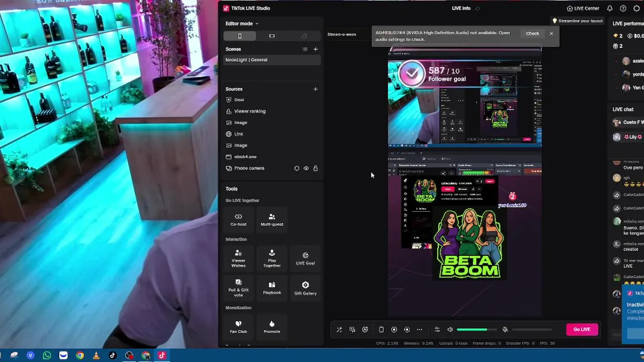Open WhatsApp from the taskbar

47,355
